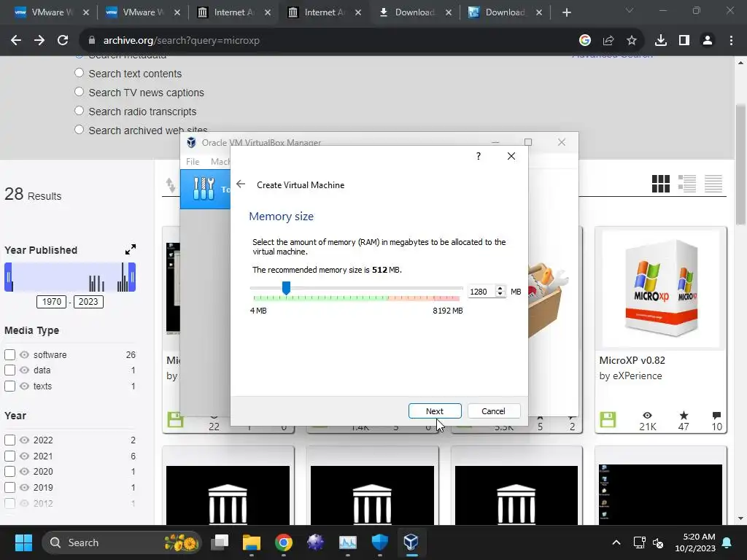Select Search TV news captions option
The image size is (747, 560).
tap(79, 92)
